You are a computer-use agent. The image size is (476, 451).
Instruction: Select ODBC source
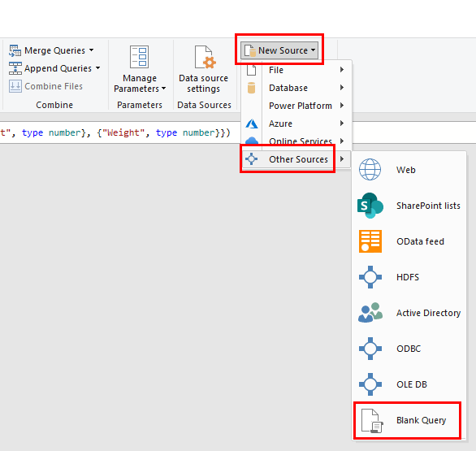point(409,349)
